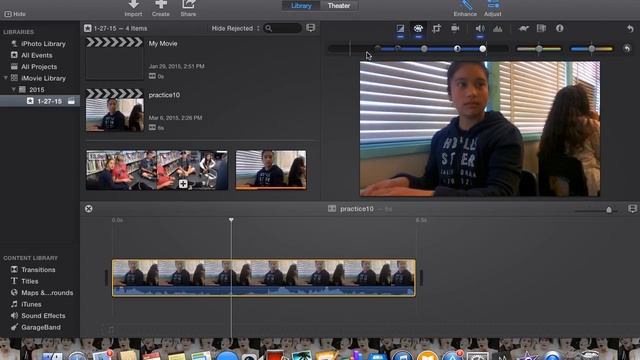Select the library group video clip
640x360 pixels.
point(157,170)
